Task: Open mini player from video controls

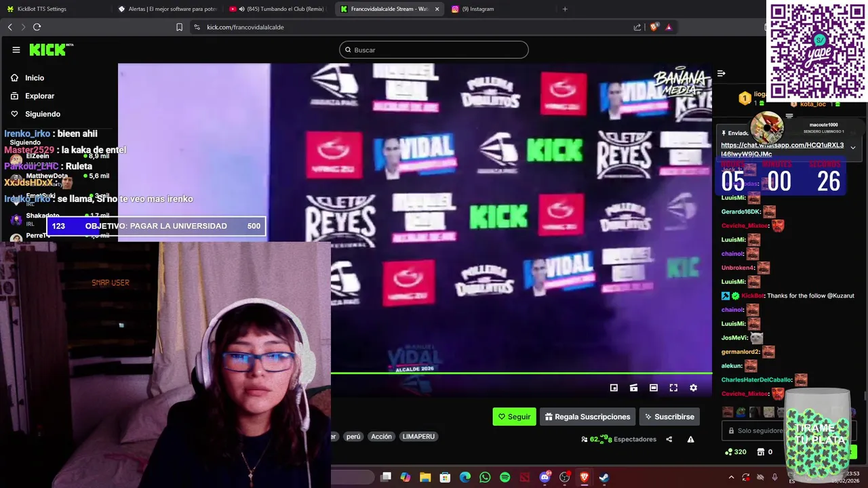Action: [614, 388]
